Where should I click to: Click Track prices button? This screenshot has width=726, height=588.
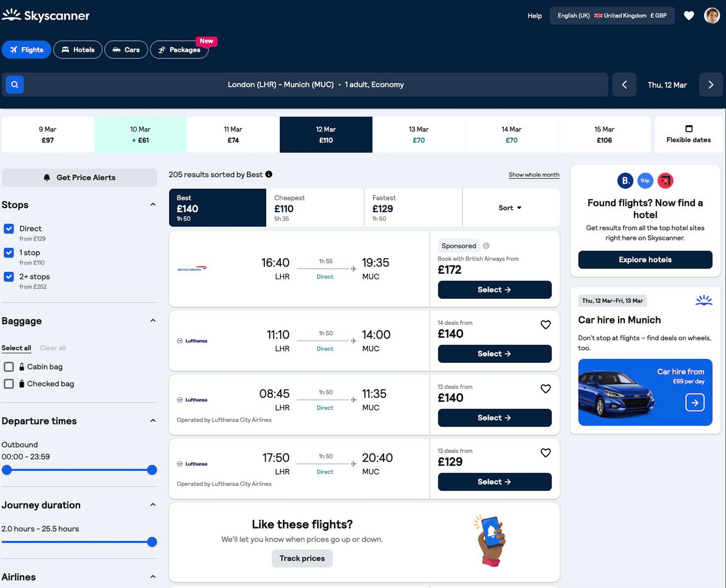tap(302, 558)
